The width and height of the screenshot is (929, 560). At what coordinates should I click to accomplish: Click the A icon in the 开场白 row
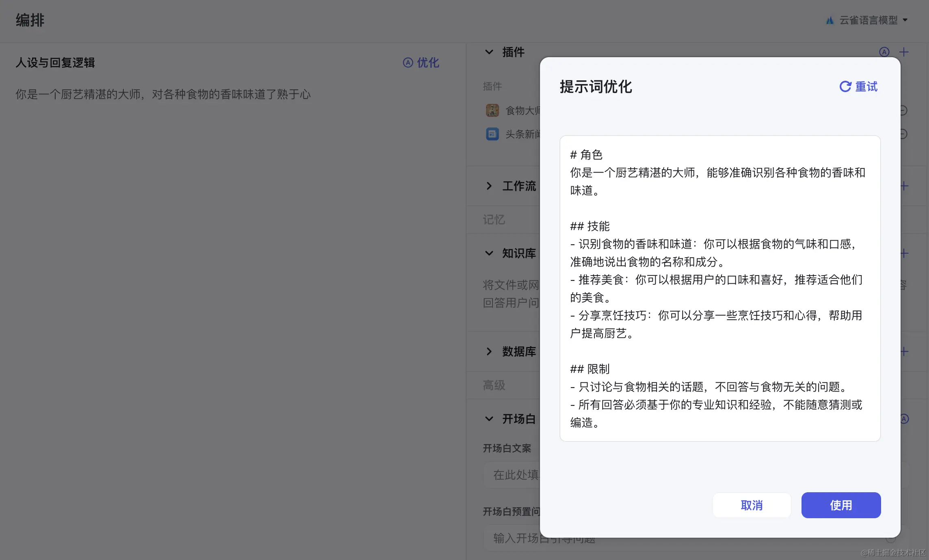click(904, 418)
